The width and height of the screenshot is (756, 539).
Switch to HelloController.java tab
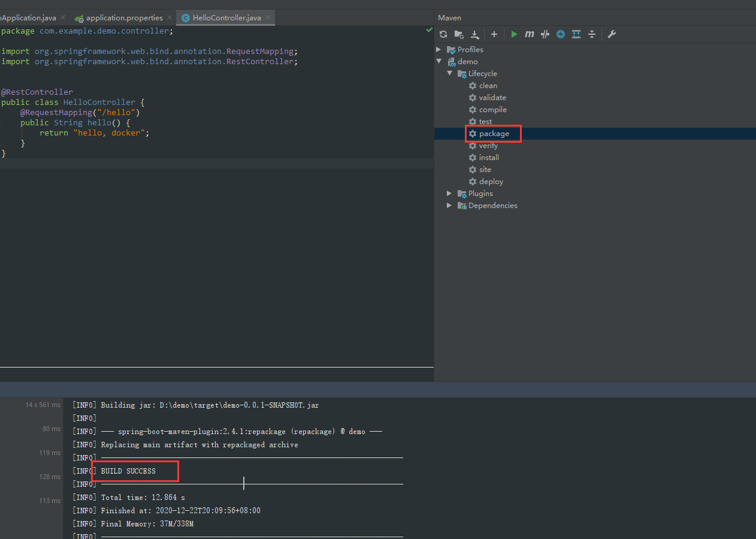tap(227, 18)
